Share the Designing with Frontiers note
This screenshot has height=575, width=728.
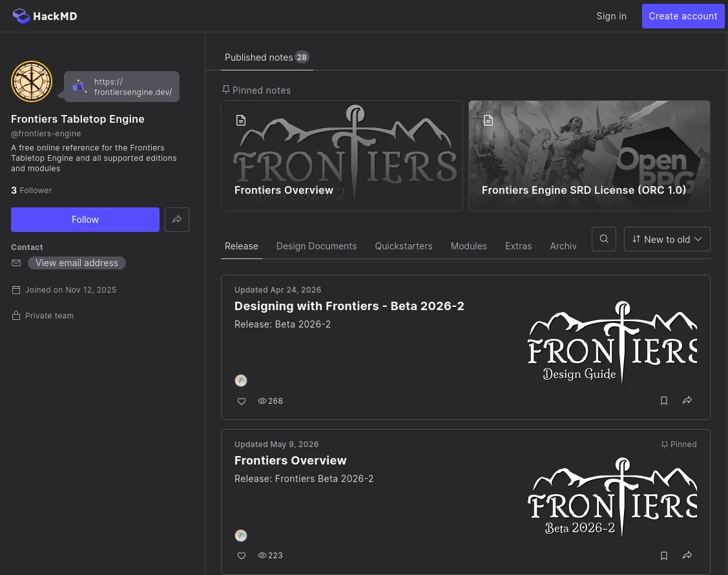(x=687, y=401)
